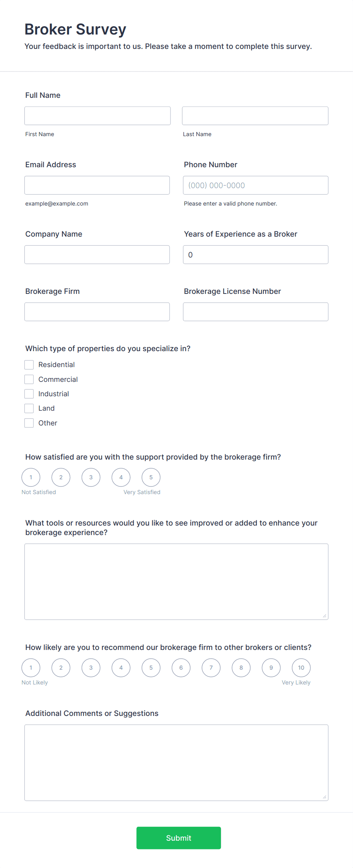Viewport: 353px width, 868px height.
Task: Select Not Satisfied rating of 1
Action: coord(31,477)
